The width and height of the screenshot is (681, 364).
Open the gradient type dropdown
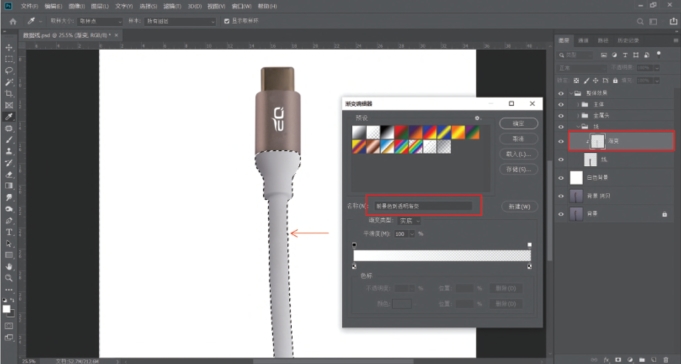coord(409,221)
